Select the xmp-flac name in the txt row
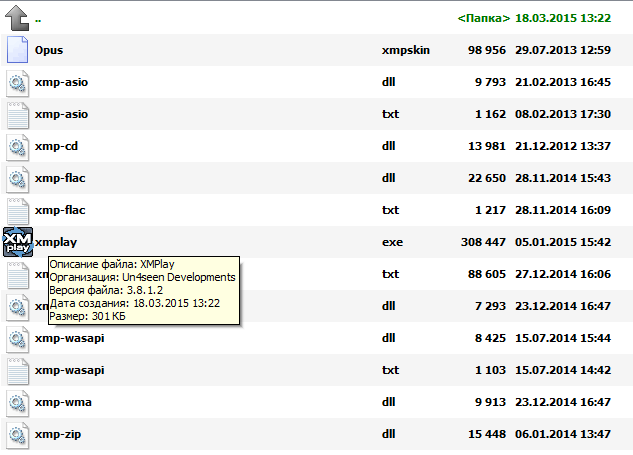 60,210
